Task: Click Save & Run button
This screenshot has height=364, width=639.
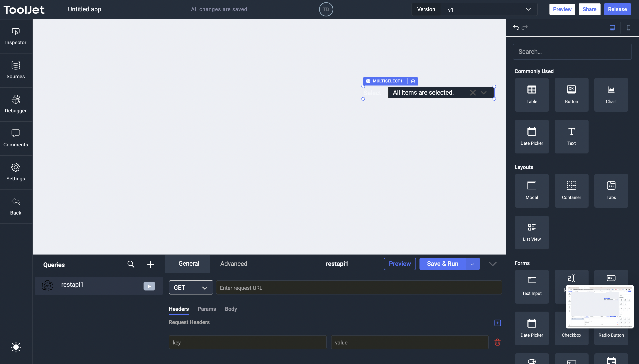Action: coord(443,264)
